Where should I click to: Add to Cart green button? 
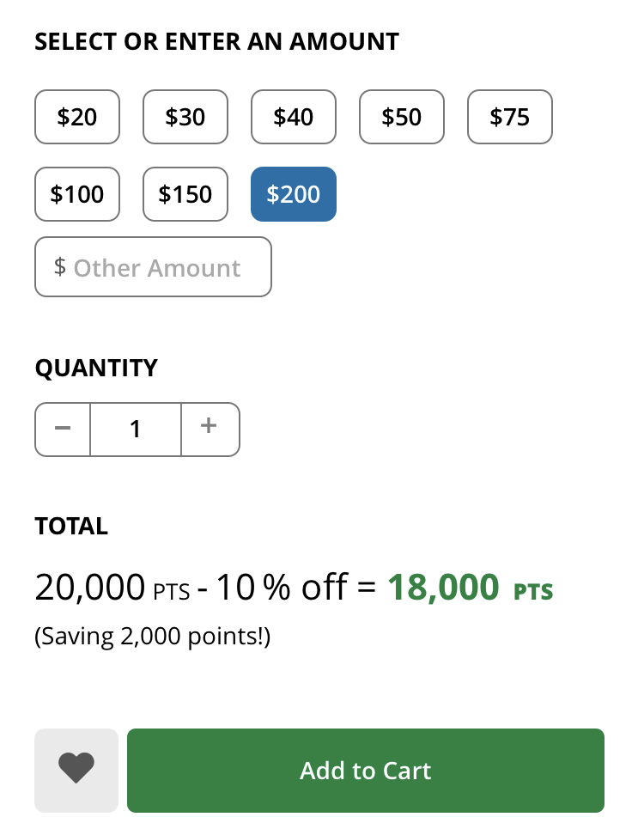[366, 770]
